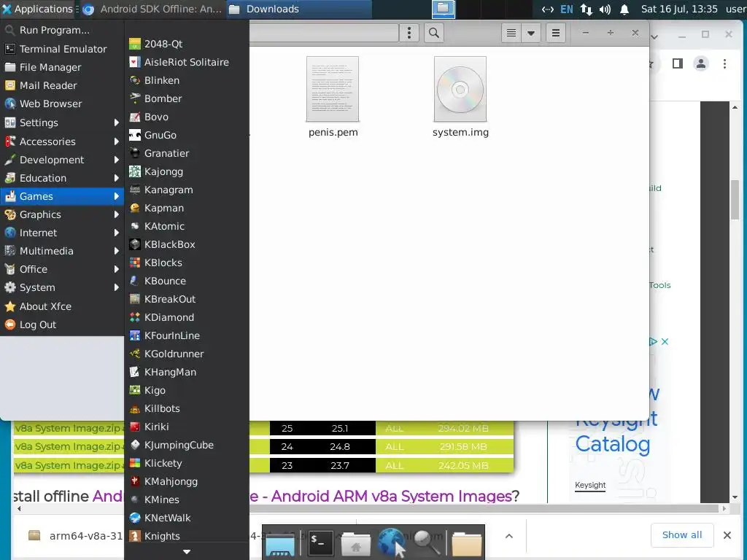Open the download item chevron menu
747x560 pixels.
[x=508, y=536]
